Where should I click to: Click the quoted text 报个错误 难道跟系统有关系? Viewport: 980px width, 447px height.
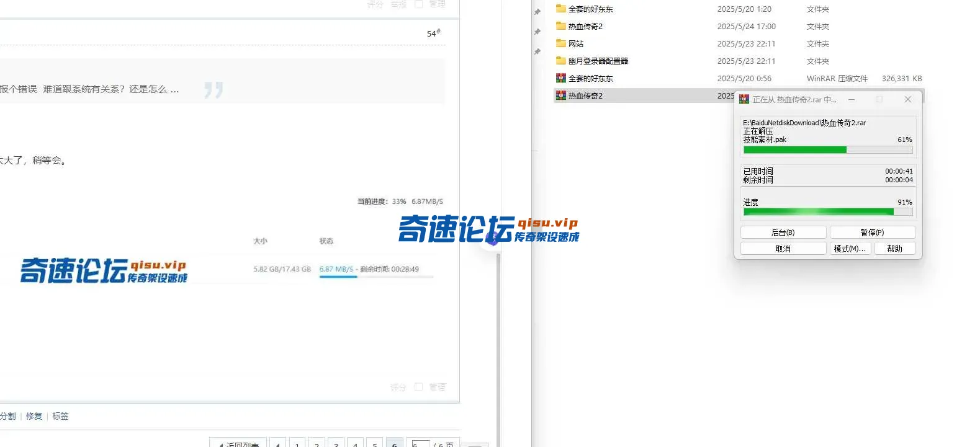[x=89, y=89]
